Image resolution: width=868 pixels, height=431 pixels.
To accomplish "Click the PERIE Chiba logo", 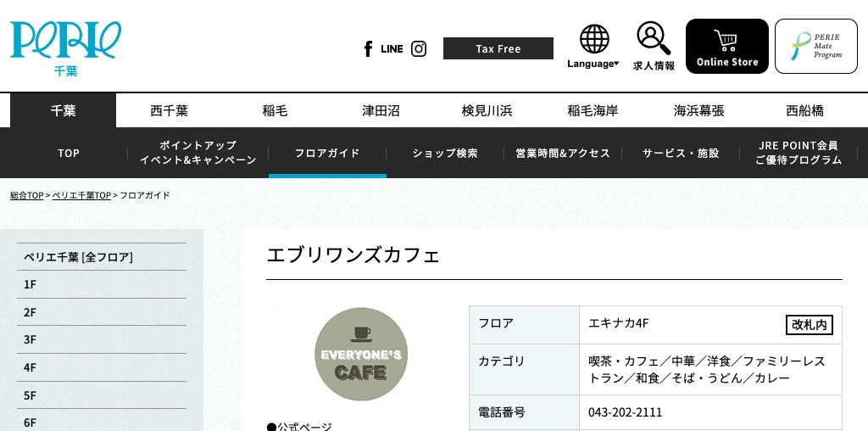I will coord(65,48).
